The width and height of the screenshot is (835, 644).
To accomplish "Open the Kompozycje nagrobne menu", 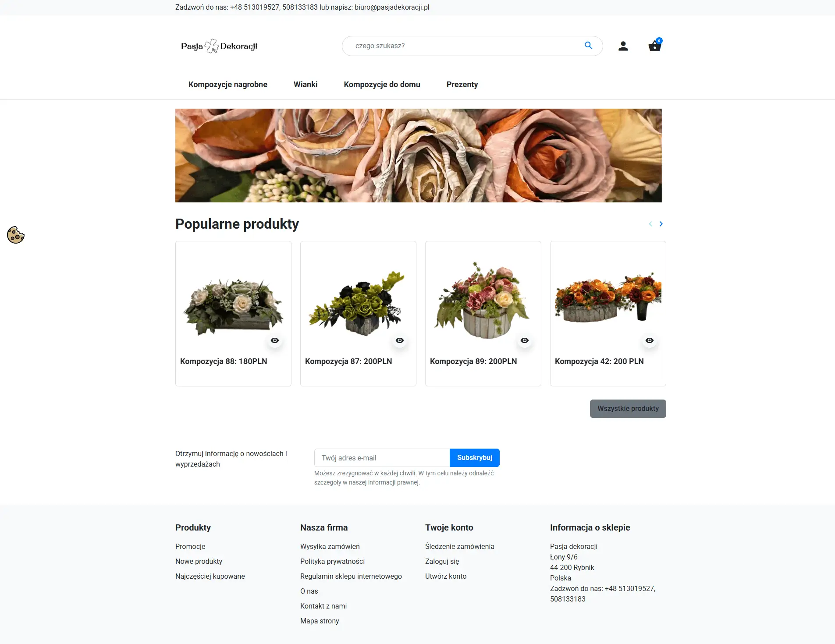I will 228,85.
